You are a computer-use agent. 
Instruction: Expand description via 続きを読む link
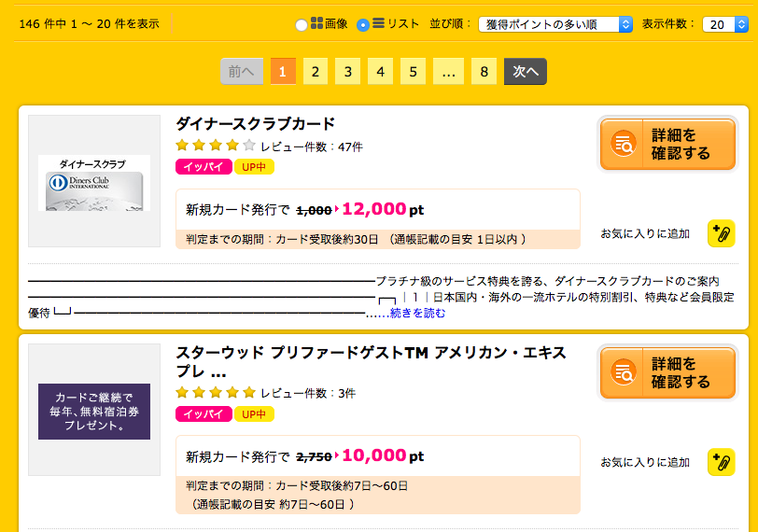point(417,313)
